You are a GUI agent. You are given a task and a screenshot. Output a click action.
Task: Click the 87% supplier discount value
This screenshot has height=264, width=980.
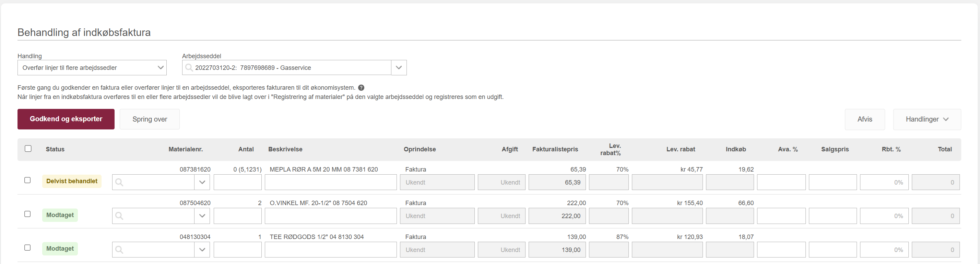click(x=622, y=237)
